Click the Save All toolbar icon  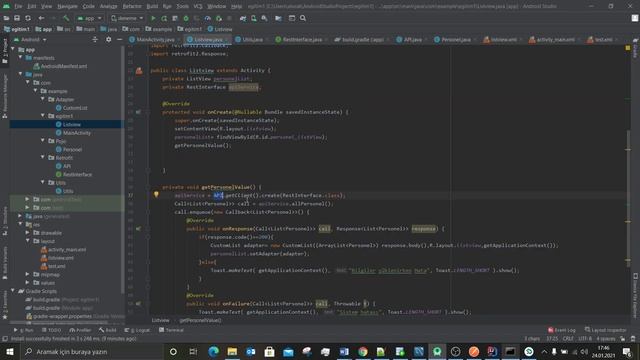click(17, 18)
